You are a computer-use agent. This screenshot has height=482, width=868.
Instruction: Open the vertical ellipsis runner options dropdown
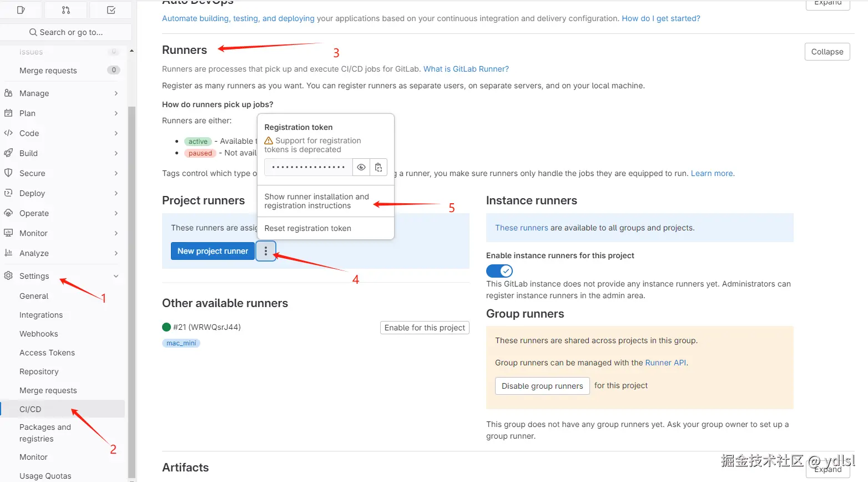point(266,251)
